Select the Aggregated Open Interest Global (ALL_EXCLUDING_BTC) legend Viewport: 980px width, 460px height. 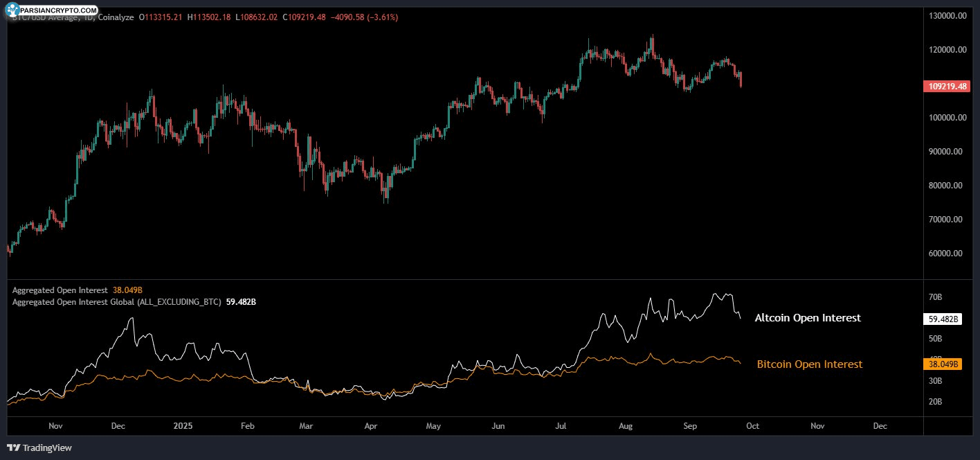[x=117, y=302]
